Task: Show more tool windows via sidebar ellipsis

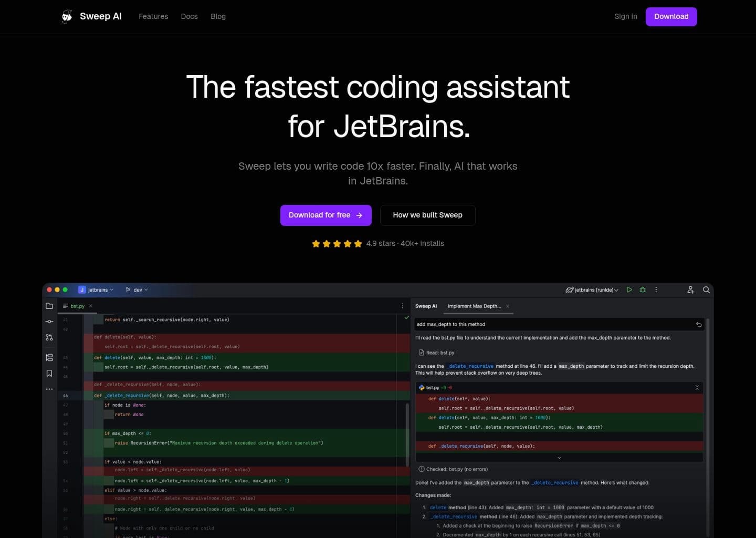Action: (x=49, y=389)
